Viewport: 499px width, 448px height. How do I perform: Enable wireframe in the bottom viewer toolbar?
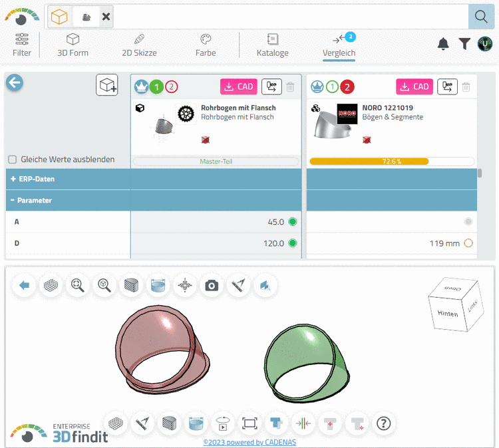coord(116,423)
